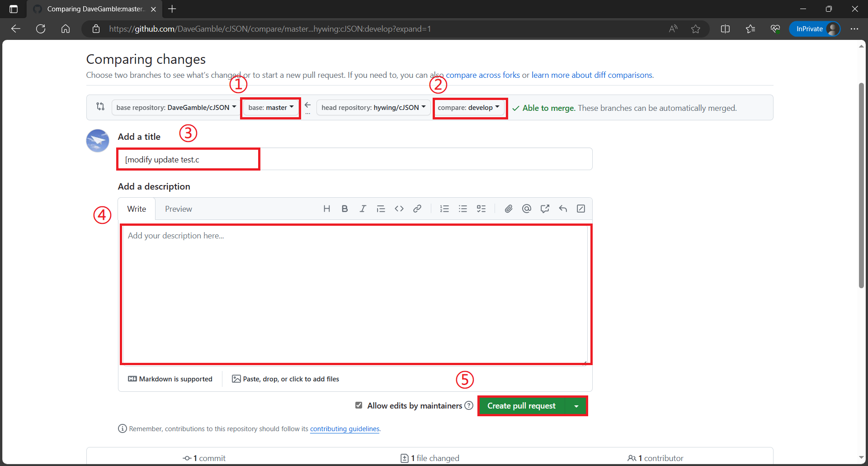Screen dimensions: 868x466
Task: Open head repository hywing/cJSON dropdown
Action: pyautogui.click(x=373, y=108)
